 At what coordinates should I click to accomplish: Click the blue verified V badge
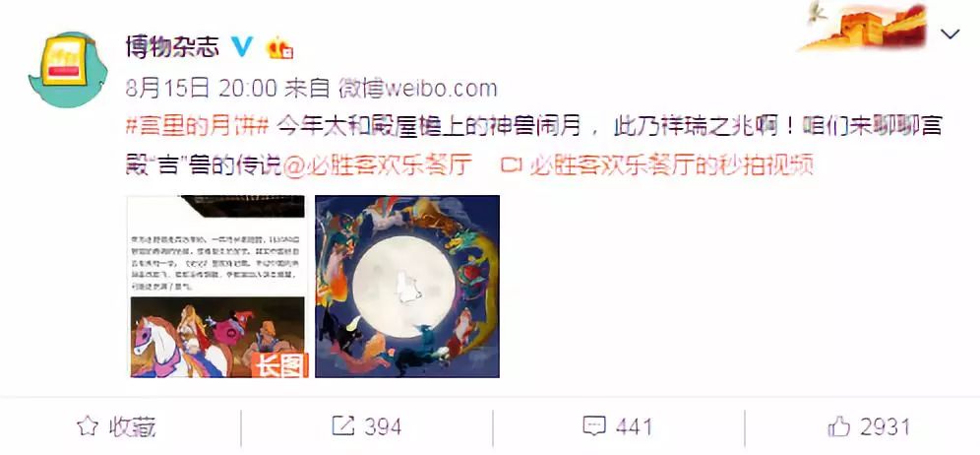click(241, 46)
